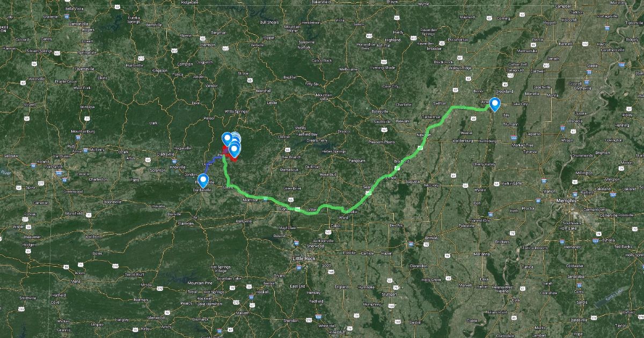Click the red route segment near Hector
644x338 pixels.
(232, 157)
